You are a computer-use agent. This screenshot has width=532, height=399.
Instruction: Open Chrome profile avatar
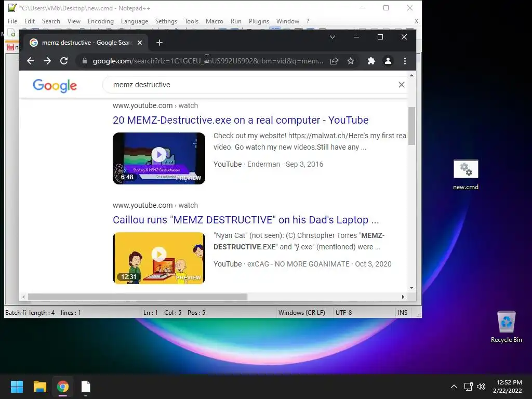click(x=388, y=61)
